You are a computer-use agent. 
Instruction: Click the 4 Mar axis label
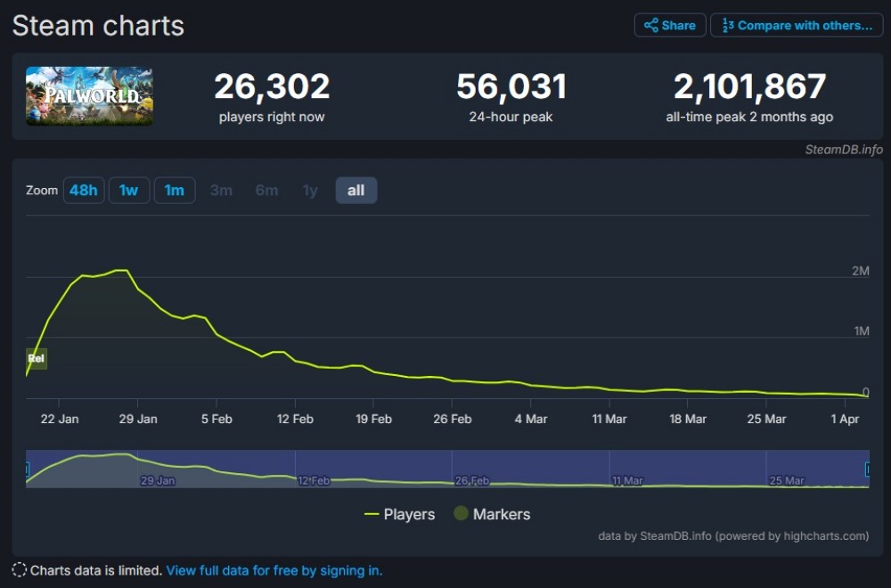[x=531, y=420]
